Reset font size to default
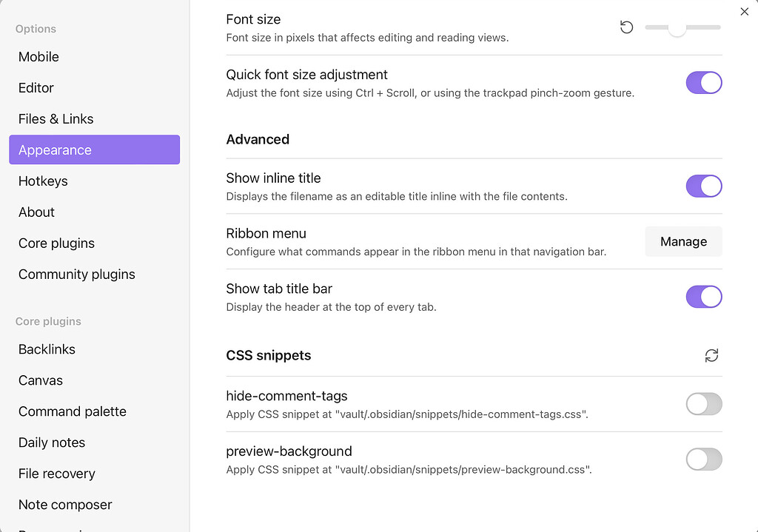758x532 pixels. (x=626, y=27)
